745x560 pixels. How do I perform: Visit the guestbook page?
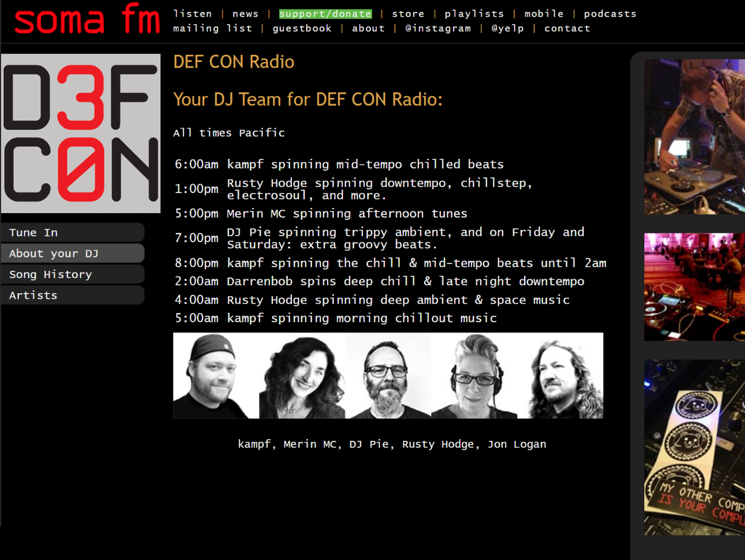click(302, 28)
